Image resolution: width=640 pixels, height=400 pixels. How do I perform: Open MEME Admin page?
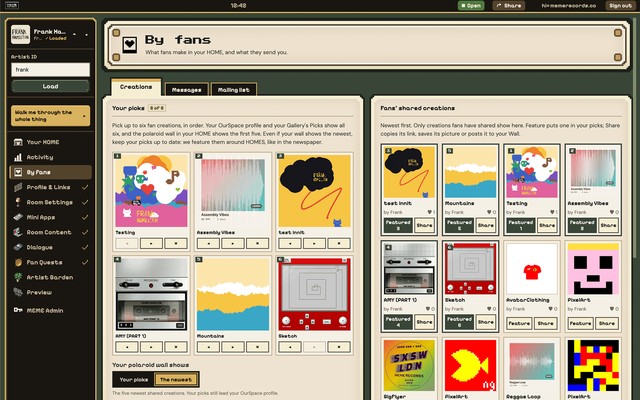tap(50, 311)
